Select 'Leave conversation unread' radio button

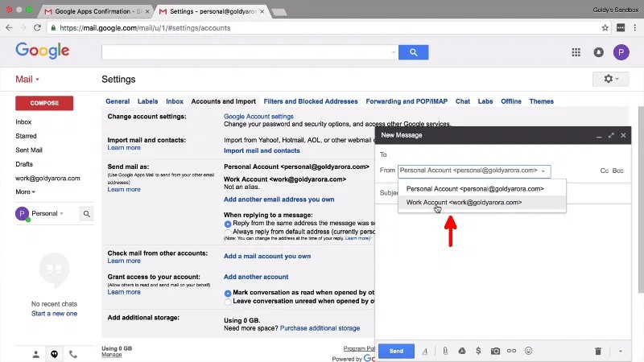click(228, 302)
